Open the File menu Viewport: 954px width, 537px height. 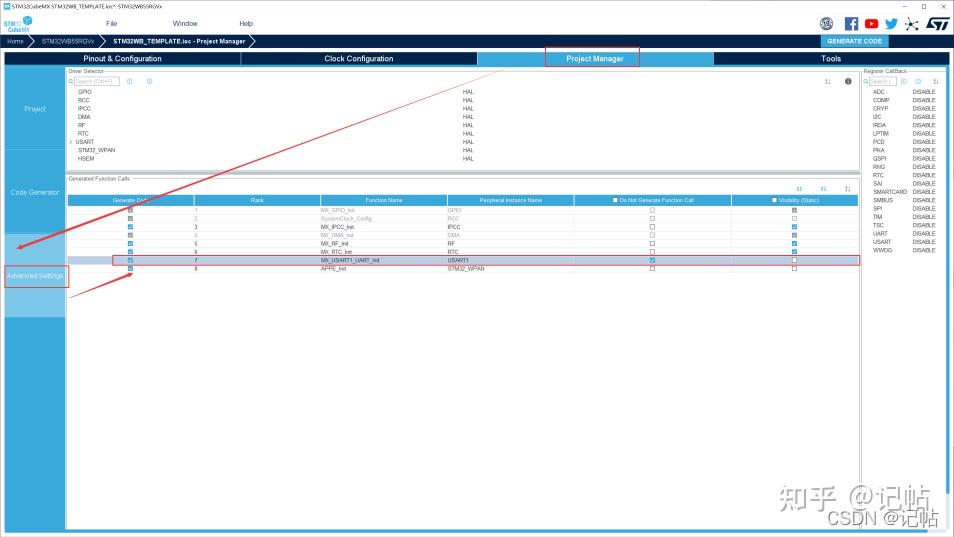pyautogui.click(x=111, y=24)
